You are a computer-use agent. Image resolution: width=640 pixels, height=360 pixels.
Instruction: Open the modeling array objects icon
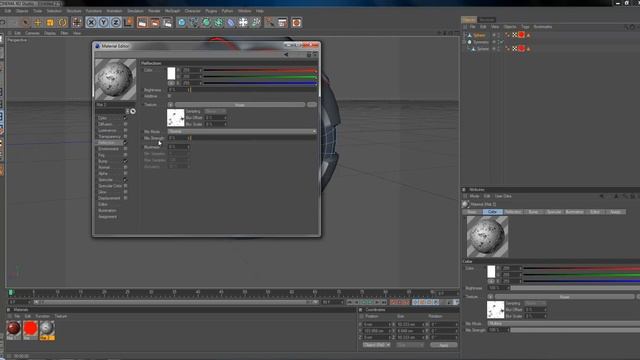coord(218,22)
